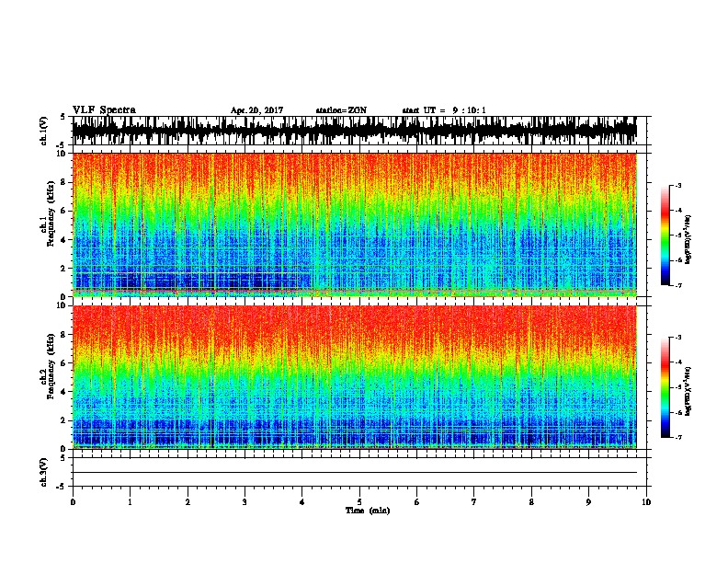Click the "start UT = 9 : 10: 1" label
This screenshot has width=728, height=563.
click(444, 110)
